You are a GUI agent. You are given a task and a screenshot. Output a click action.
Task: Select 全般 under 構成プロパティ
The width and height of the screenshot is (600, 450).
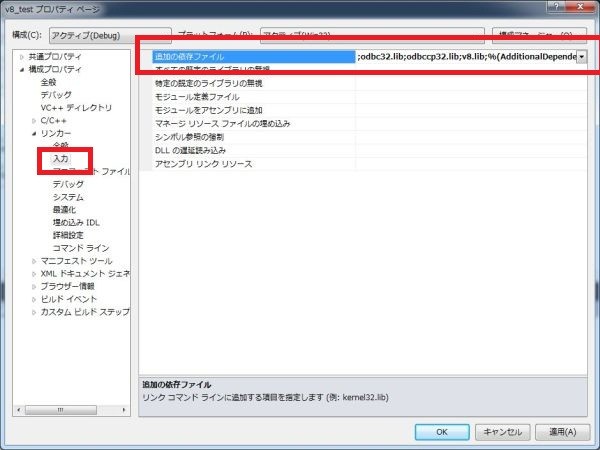pos(49,82)
